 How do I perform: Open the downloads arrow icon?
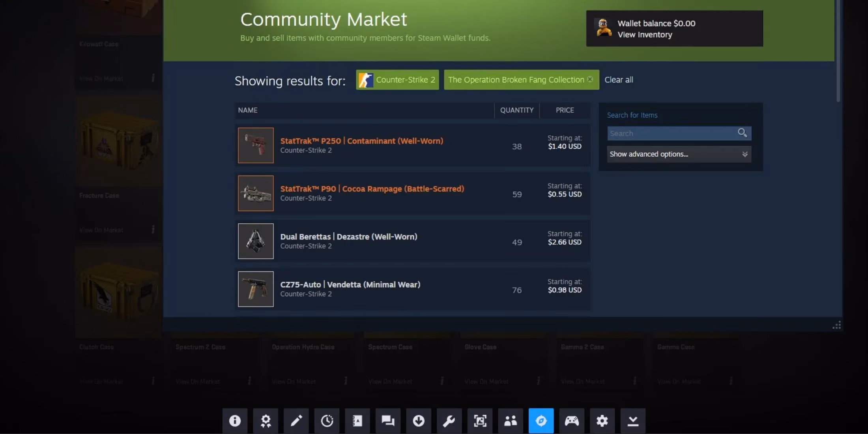(419, 421)
